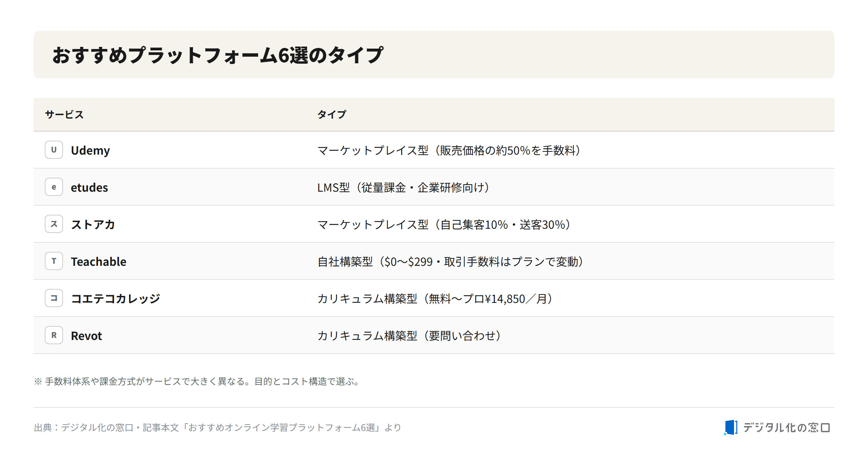Select the heading おすすめプラットフォーム6選のタイプ
The width and height of the screenshot is (868, 468).
coord(218,55)
